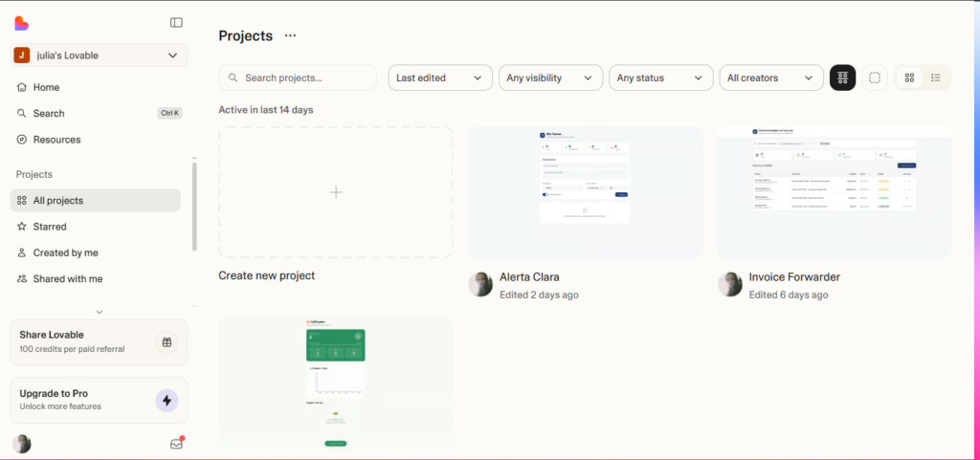Screen dimensions: 980x460
Task: Switch to grid view layout
Action: point(910,77)
